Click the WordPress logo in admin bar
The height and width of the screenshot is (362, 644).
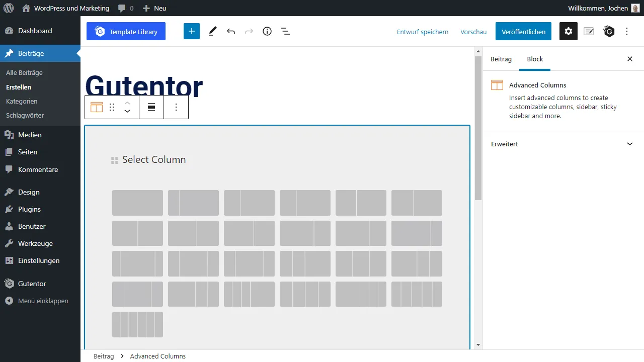point(9,8)
